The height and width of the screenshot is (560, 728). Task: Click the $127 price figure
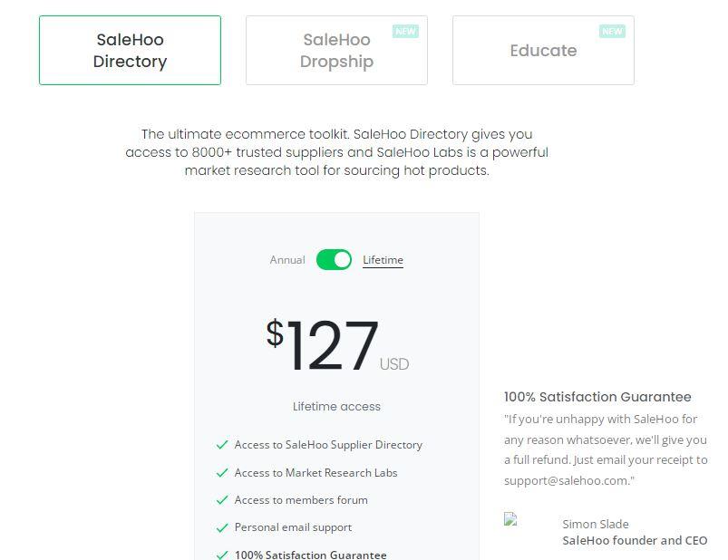coord(322,345)
